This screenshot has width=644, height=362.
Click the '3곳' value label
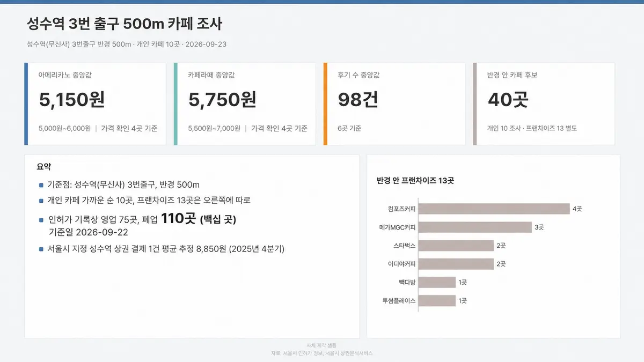pyautogui.click(x=539, y=227)
